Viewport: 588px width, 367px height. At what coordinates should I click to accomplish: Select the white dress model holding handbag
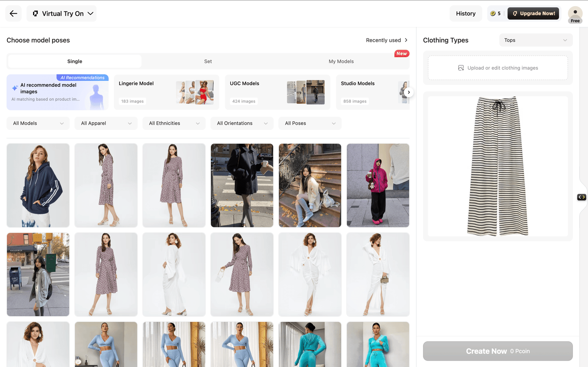click(x=378, y=274)
